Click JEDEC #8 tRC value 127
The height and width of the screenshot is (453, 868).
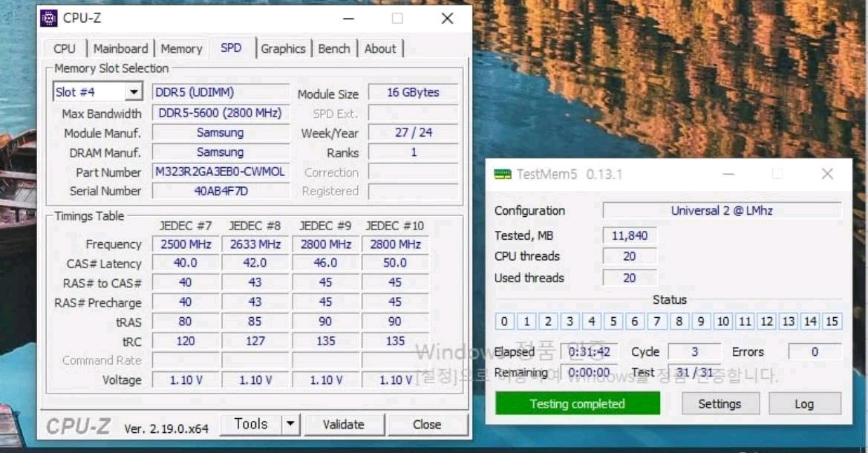(x=255, y=341)
